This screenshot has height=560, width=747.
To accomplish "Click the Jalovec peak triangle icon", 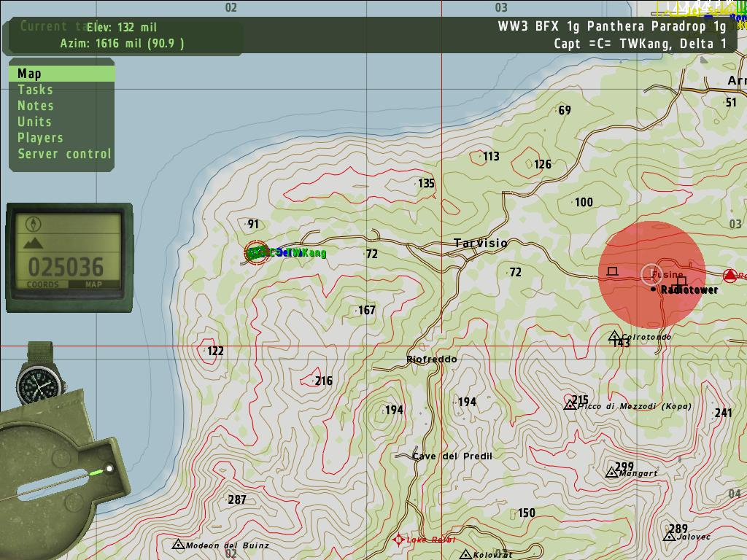I will coord(669,537).
